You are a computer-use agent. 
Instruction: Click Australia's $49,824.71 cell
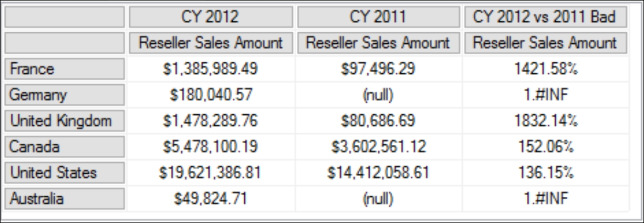click(x=211, y=199)
